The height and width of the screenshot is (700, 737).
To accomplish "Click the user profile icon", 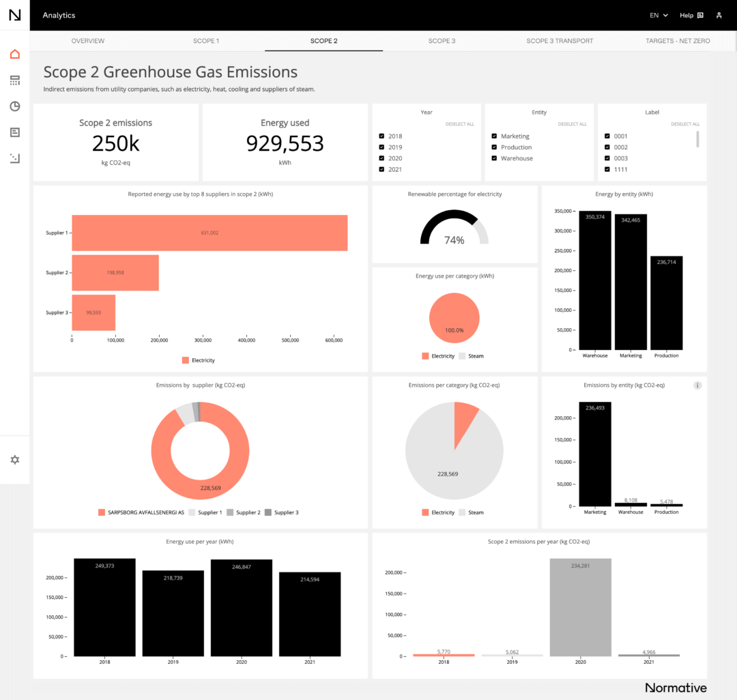I will tap(719, 14).
